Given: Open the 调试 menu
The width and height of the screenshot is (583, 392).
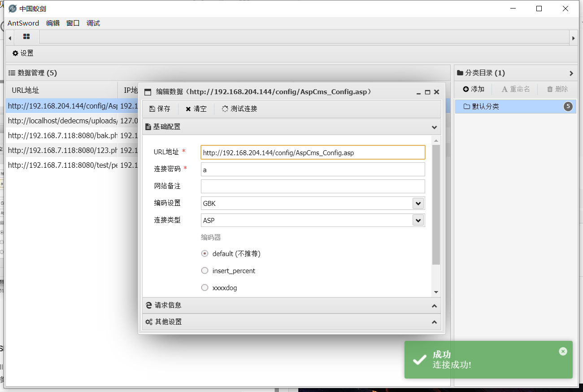Looking at the screenshot, I should click(x=93, y=23).
